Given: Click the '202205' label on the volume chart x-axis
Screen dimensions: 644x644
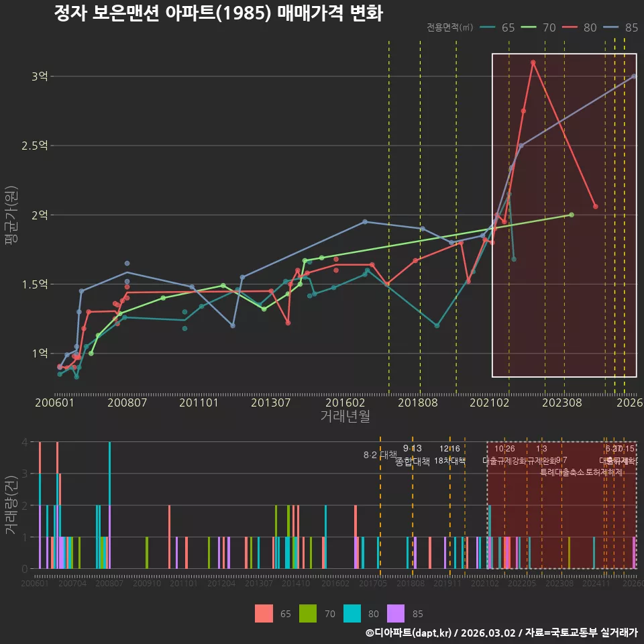Looking at the screenshot, I should point(522,583).
